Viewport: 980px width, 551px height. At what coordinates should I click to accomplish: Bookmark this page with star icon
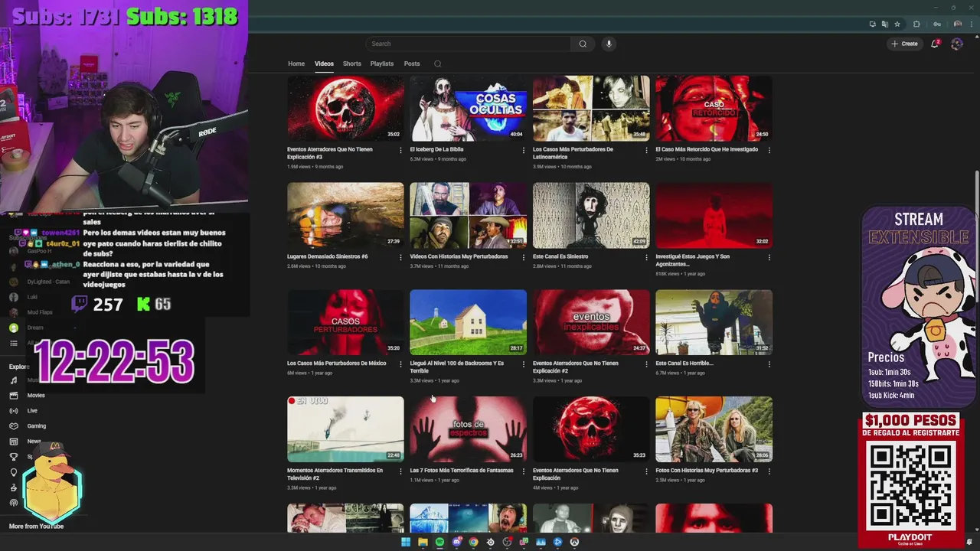click(x=897, y=24)
